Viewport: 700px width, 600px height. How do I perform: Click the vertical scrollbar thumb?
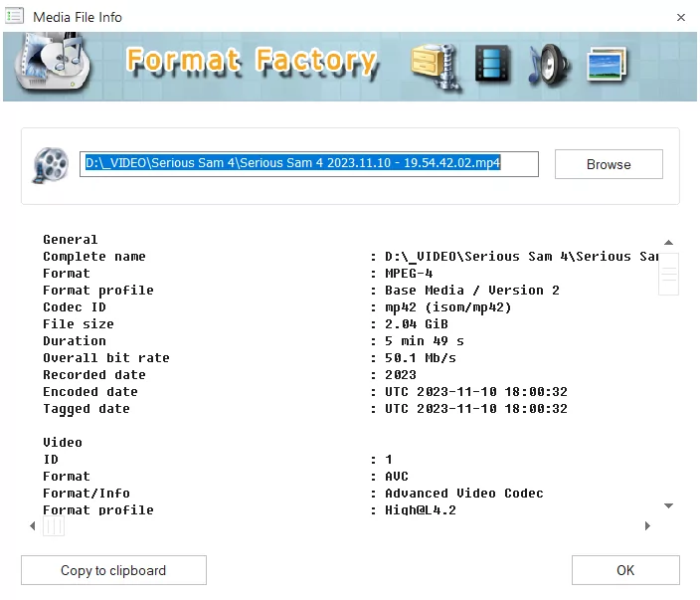(x=668, y=274)
